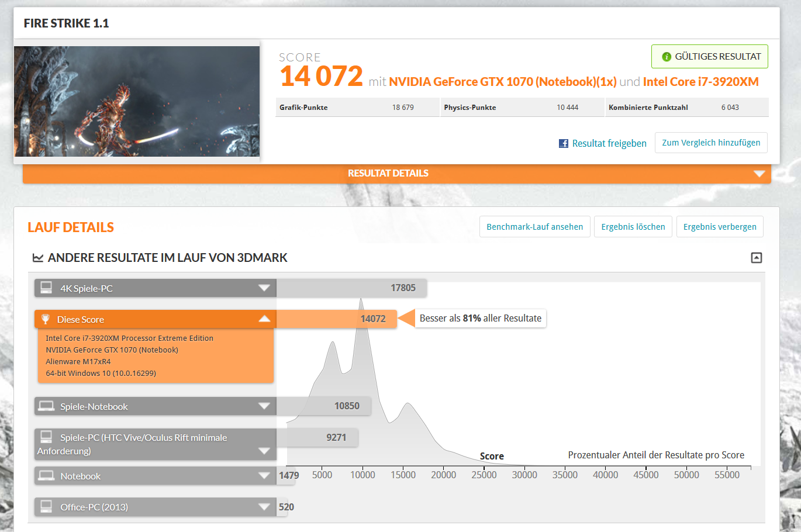This screenshot has height=532, width=801.
Task: Click the Facebook share icon
Action: pos(564,143)
